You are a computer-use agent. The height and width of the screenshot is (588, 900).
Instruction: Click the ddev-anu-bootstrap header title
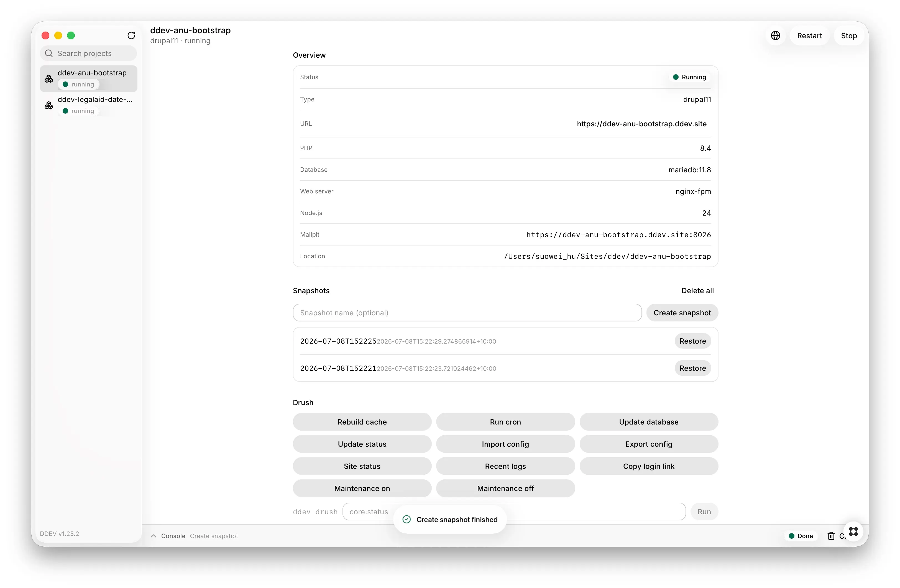[x=190, y=30]
